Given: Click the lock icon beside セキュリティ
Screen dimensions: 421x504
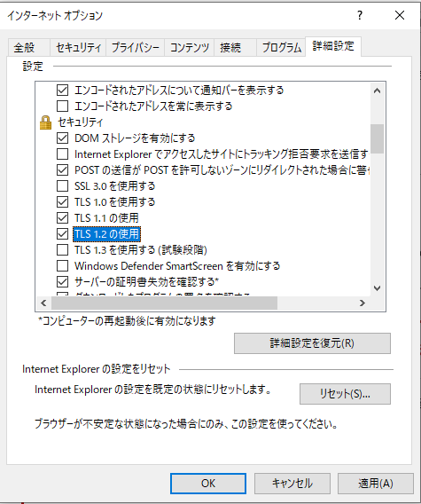Looking at the screenshot, I should (45, 122).
